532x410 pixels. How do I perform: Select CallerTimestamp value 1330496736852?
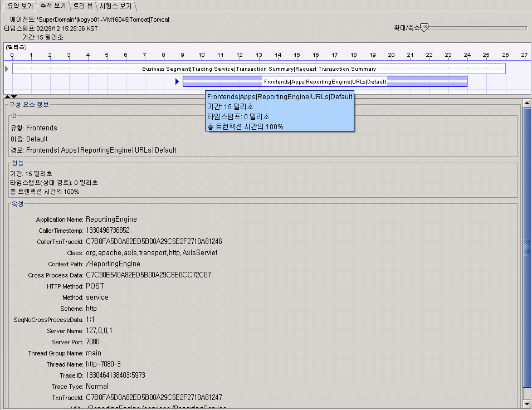point(108,231)
